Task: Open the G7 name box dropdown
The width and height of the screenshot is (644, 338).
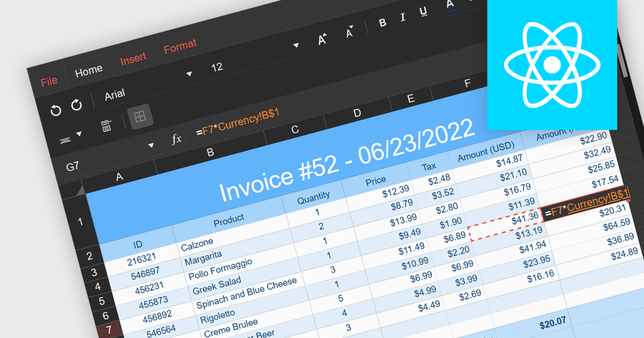Action: point(151,145)
